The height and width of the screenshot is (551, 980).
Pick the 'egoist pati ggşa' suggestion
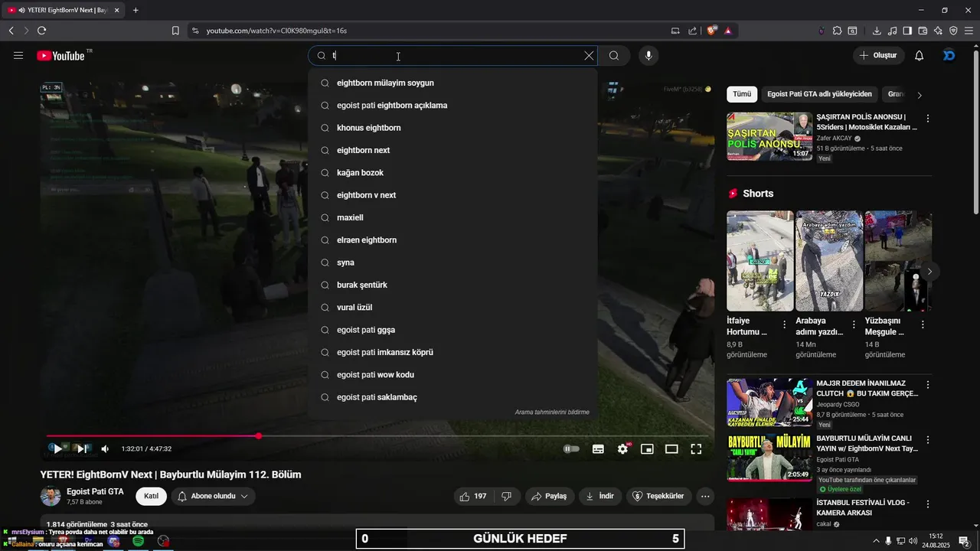452,330
